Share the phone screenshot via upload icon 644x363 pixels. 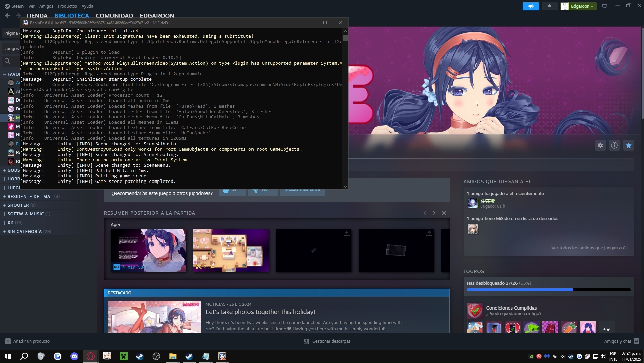pos(429,234)
